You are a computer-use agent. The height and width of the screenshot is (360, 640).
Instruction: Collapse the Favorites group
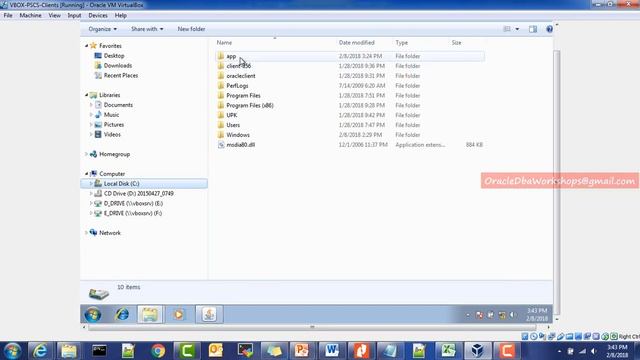[x=87, y=46]
